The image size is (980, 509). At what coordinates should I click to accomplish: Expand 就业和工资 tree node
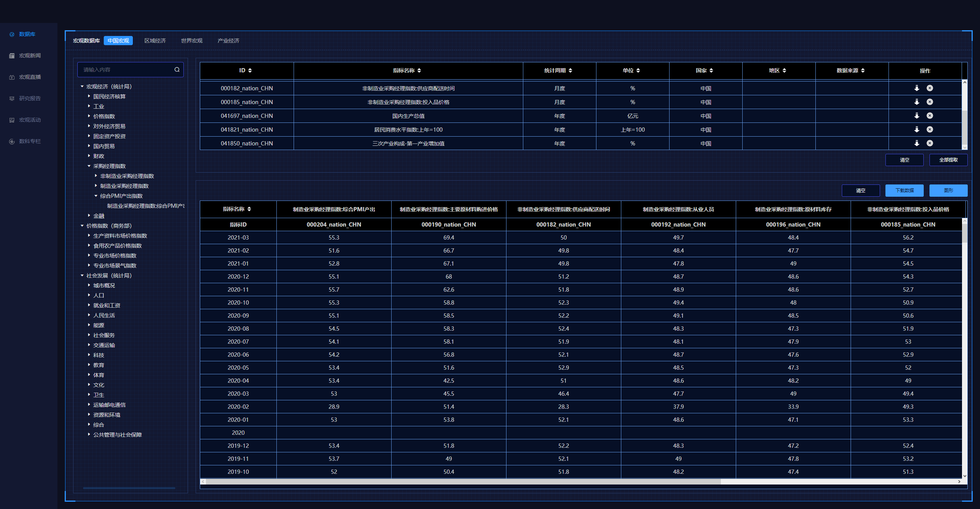pos(89,305)
